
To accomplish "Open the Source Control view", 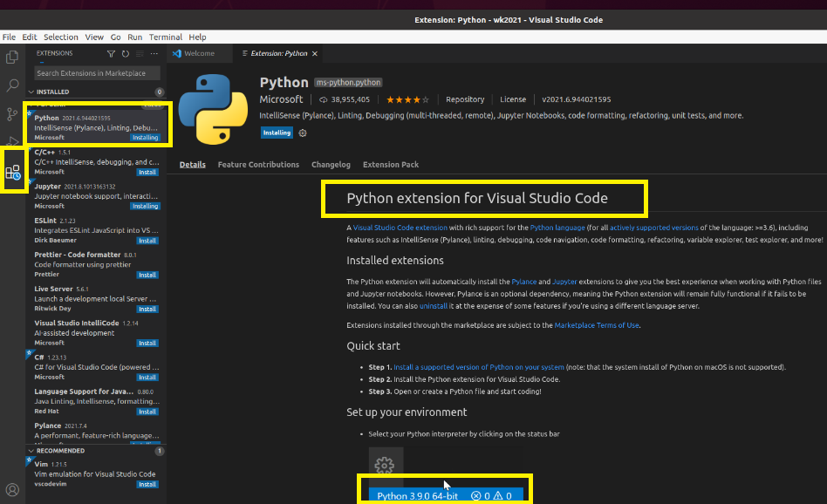I will [x=12, y=114].
